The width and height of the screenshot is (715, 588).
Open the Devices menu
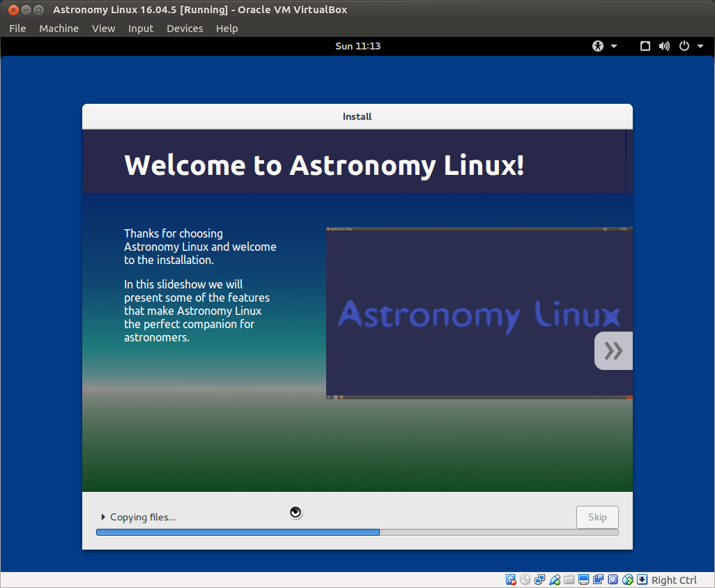[185, 29]
